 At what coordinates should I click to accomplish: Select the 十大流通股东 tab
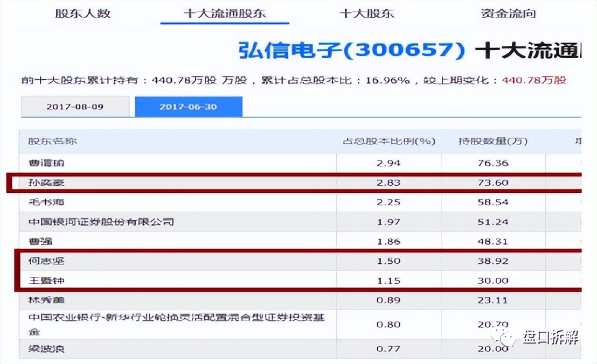(224, 13)
